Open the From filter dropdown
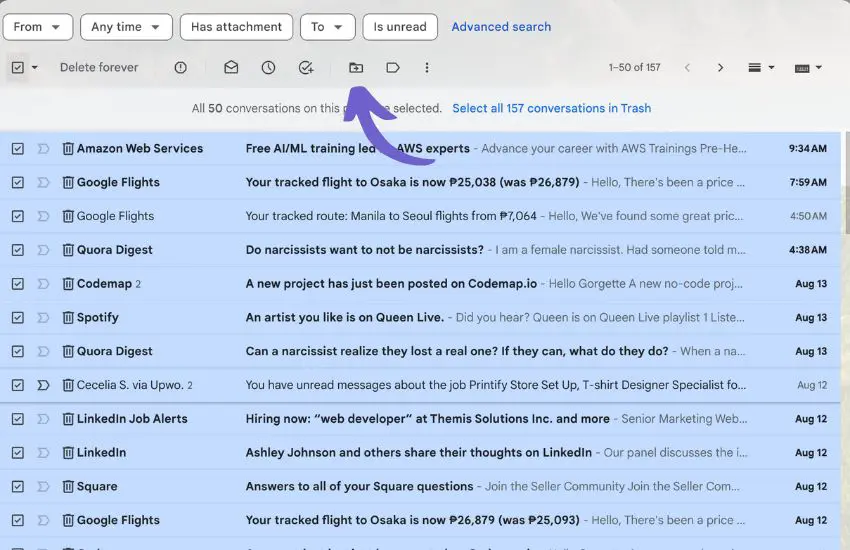 [x=37, y=27]
